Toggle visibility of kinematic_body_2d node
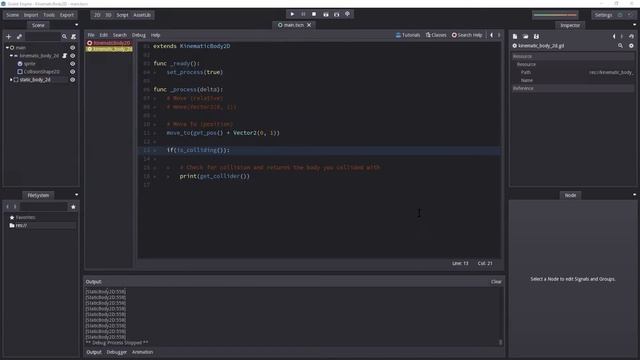 coord(73,56)
